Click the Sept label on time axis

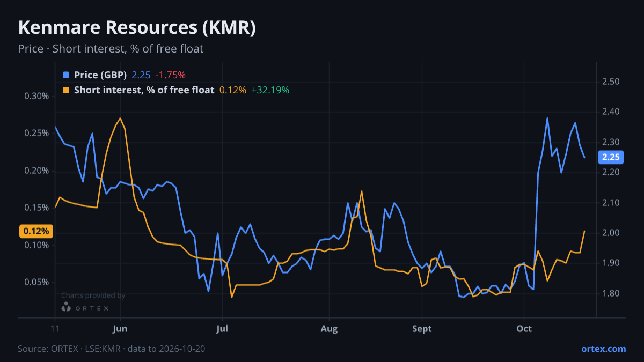point(422,329)
